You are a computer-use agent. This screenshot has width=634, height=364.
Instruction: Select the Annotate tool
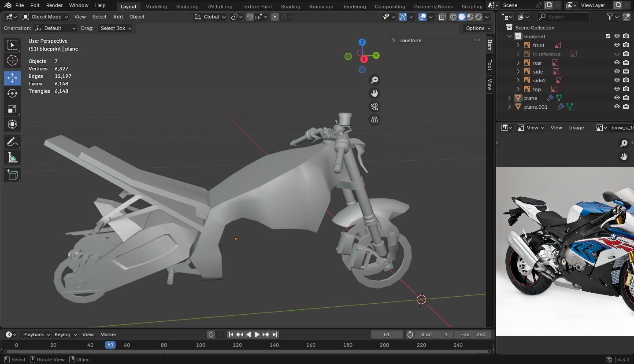[12, 142]
